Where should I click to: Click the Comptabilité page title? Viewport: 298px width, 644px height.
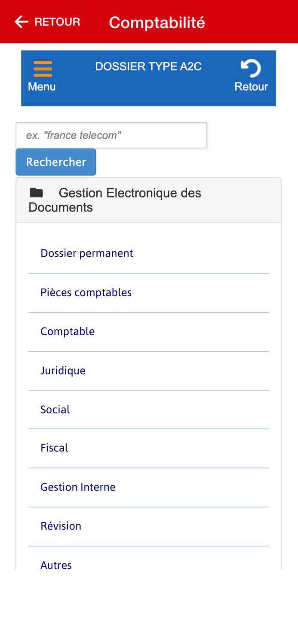[x=157, y=22]
